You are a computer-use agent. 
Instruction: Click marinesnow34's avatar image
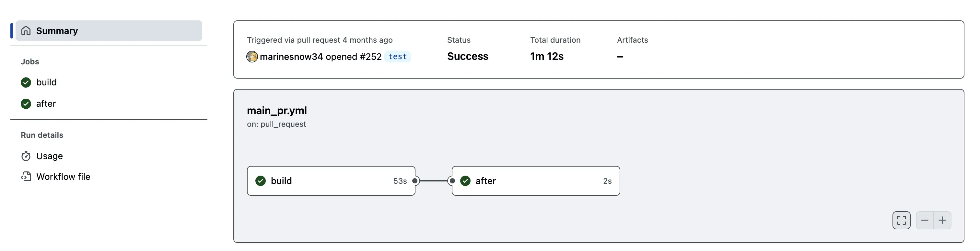click(252, 56)
